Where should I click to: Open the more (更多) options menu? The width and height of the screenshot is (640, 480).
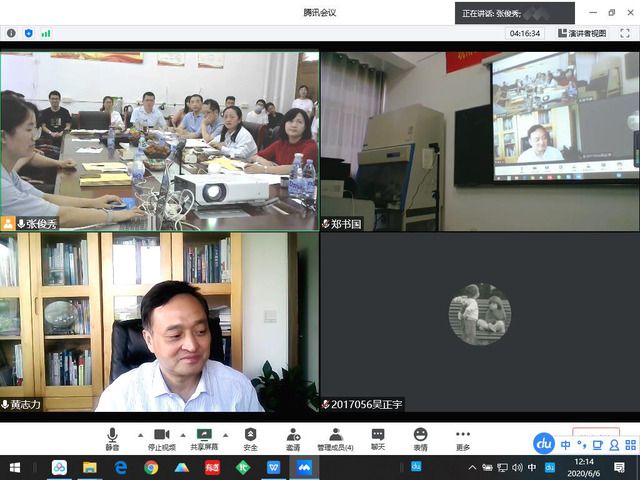(x=462, y=438)
